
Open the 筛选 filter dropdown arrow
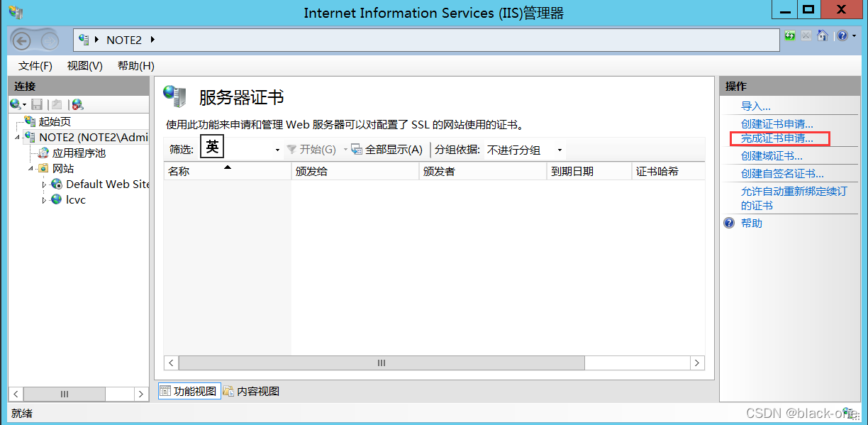pos(277,150)
